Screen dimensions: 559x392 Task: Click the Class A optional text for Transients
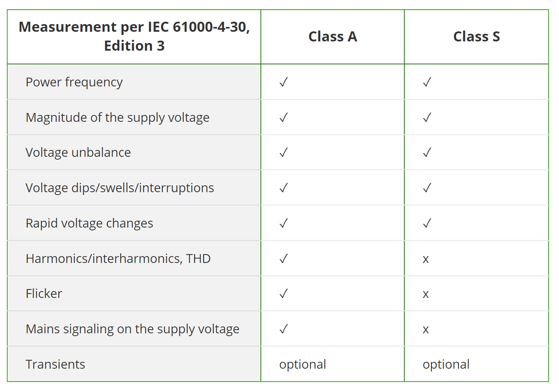(x=303, y=364)
